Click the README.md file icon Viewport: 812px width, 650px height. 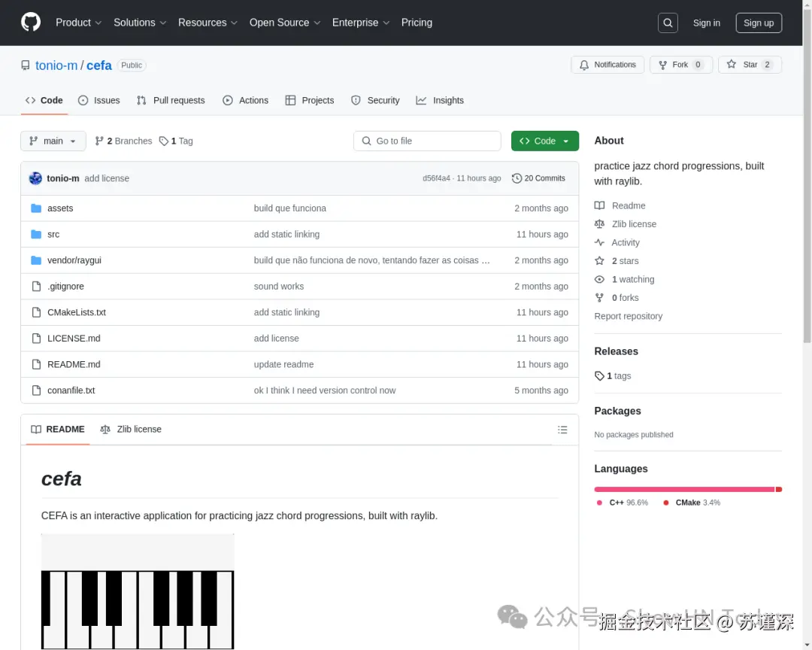36,364
